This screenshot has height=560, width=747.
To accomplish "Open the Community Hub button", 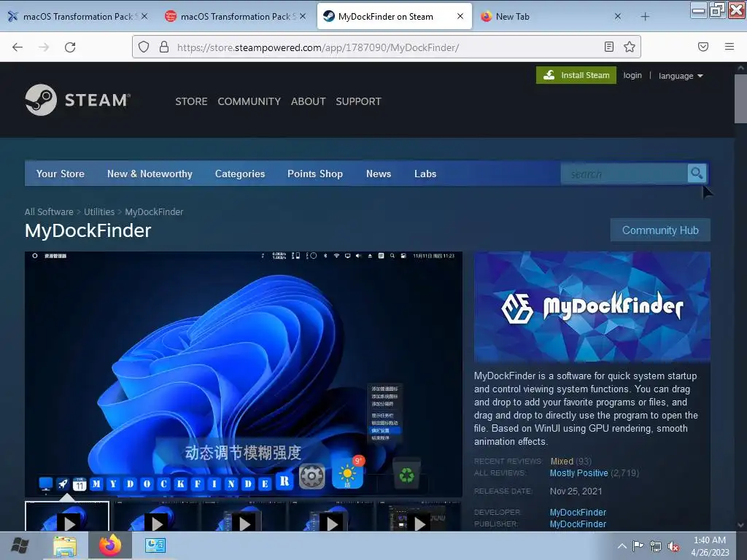I will coord(660,230).
